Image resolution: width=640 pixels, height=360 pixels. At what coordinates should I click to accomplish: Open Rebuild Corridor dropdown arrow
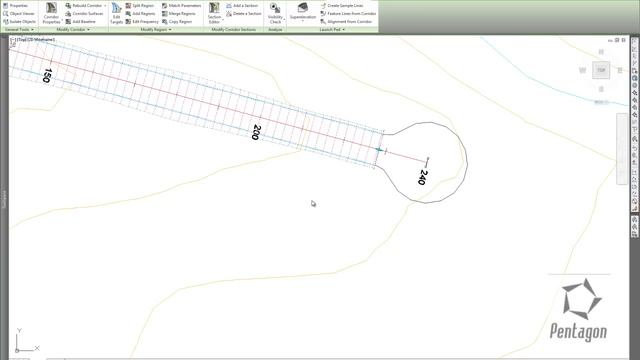pyautogui.click(x=105, y=6)
